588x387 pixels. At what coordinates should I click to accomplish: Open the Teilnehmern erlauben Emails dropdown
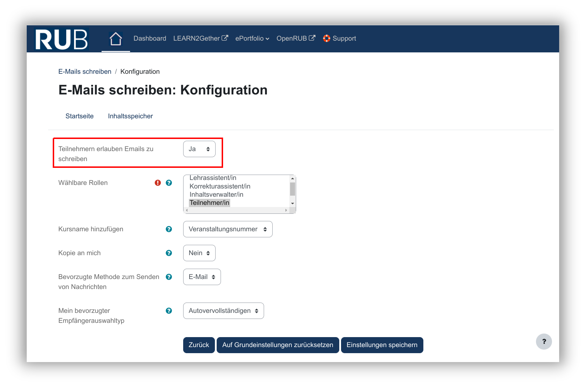[199, 149]
